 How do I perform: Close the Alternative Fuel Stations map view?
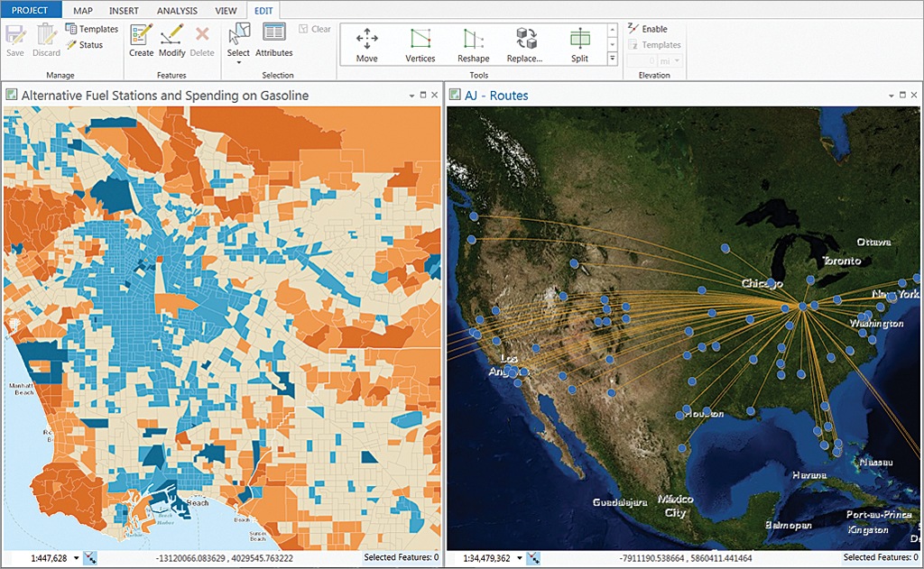click(x=435, y=95)
